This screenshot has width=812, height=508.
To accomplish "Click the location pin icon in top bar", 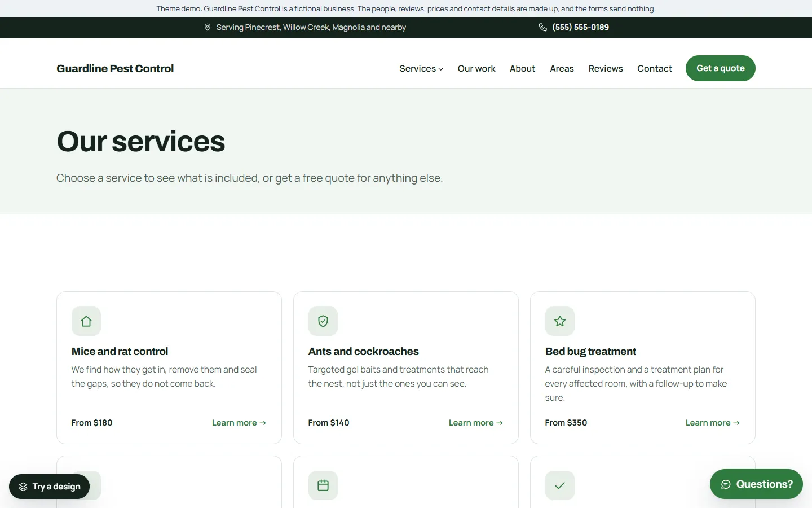I will tap(208, 27).
